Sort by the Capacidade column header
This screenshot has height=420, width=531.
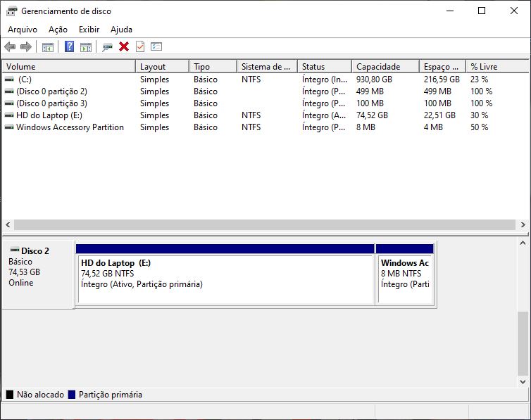[x=385, y=66]
